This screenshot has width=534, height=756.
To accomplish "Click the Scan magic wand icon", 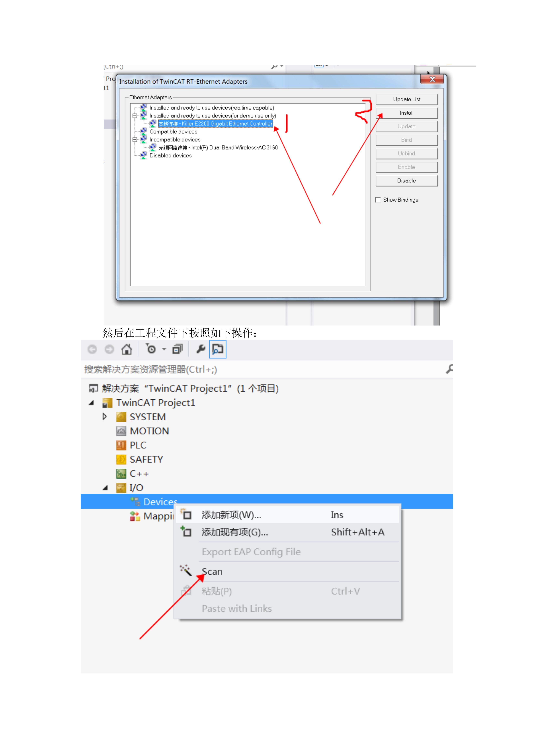I will (186, 571).
